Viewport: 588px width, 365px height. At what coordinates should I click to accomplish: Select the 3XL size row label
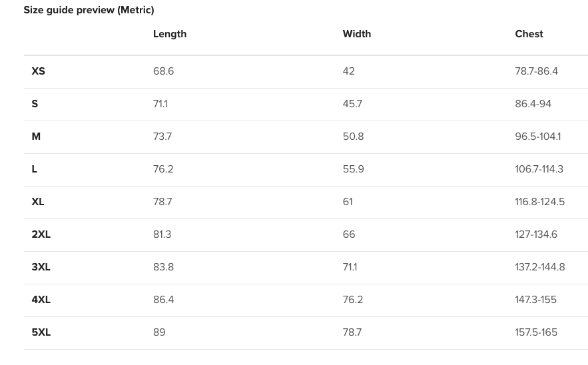(41, 267)
